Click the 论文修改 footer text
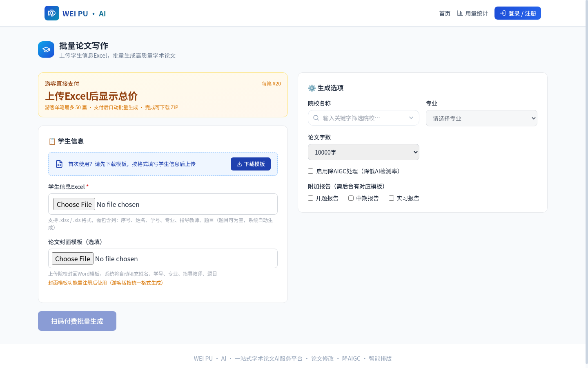The width and height of the screenshot is (588, 368). pyautogui.click(x=322, y=358)
